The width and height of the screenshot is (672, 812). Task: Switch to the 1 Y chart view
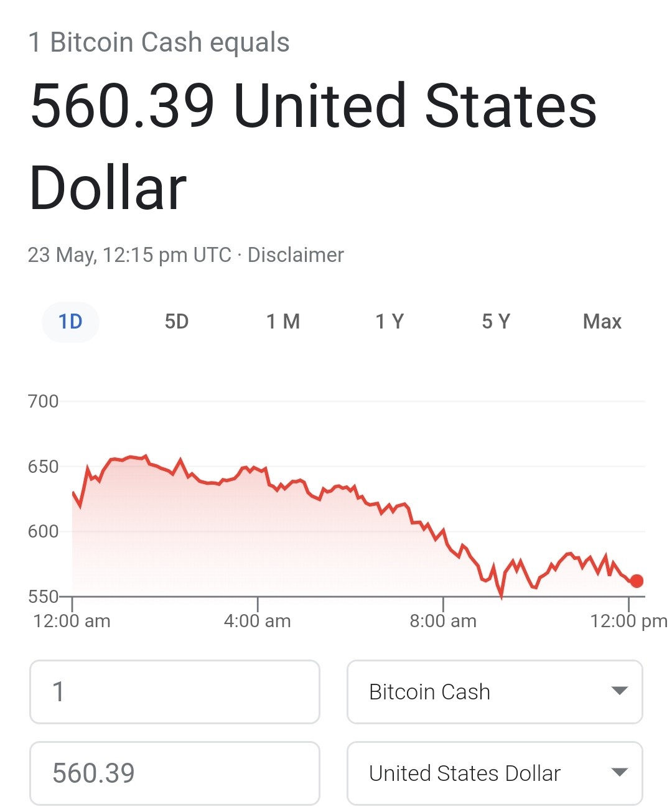[x=390, y=322]
